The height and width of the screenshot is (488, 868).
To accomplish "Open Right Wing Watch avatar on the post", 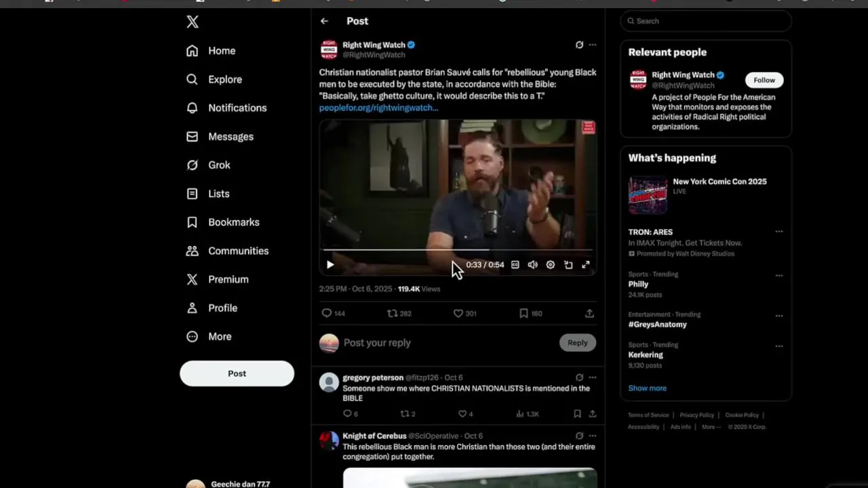I will 329,49.
